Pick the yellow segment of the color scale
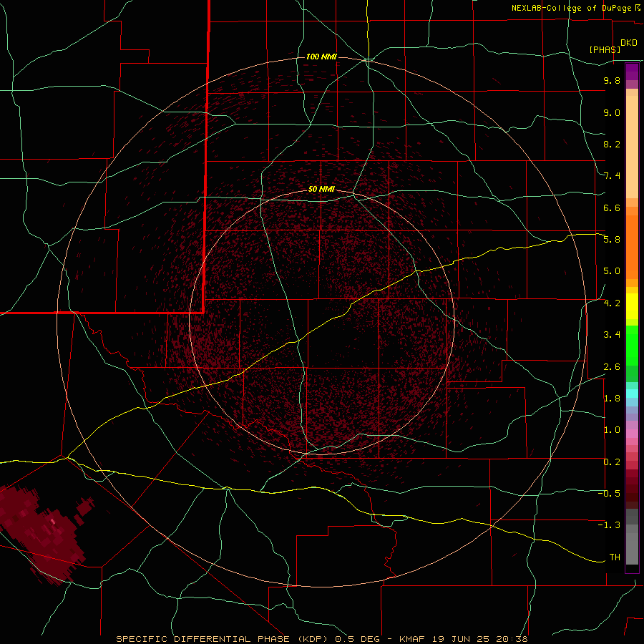This screenshot has width=644, height=644. click(x=632, y=306)
